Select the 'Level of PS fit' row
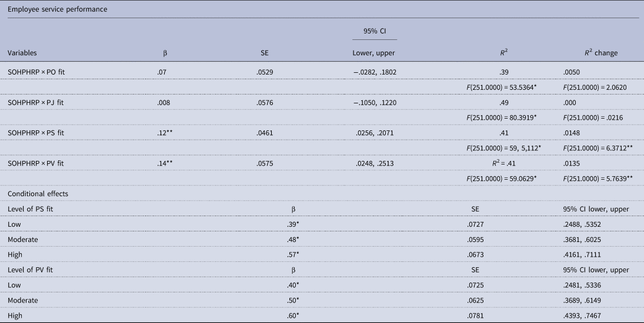 coord(322,209)
